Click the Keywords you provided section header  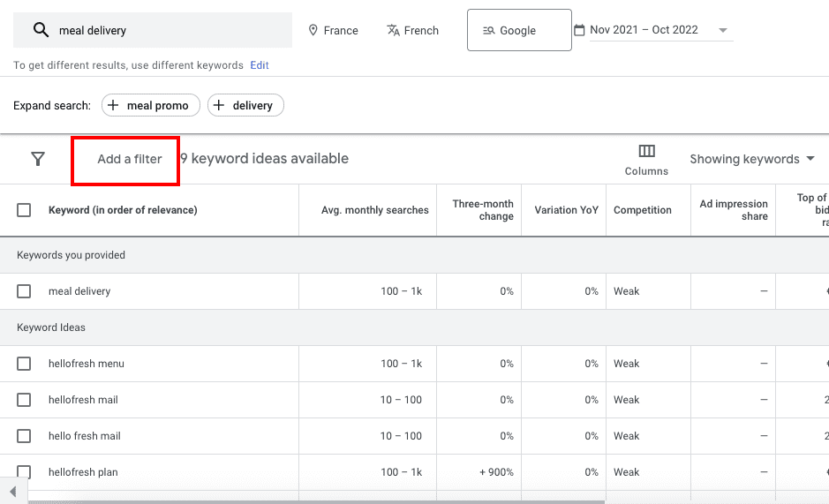click(x=71, y=255)
